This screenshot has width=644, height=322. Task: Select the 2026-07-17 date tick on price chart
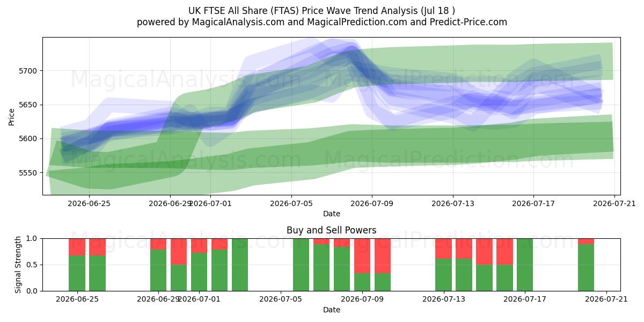tap(533, 203)
